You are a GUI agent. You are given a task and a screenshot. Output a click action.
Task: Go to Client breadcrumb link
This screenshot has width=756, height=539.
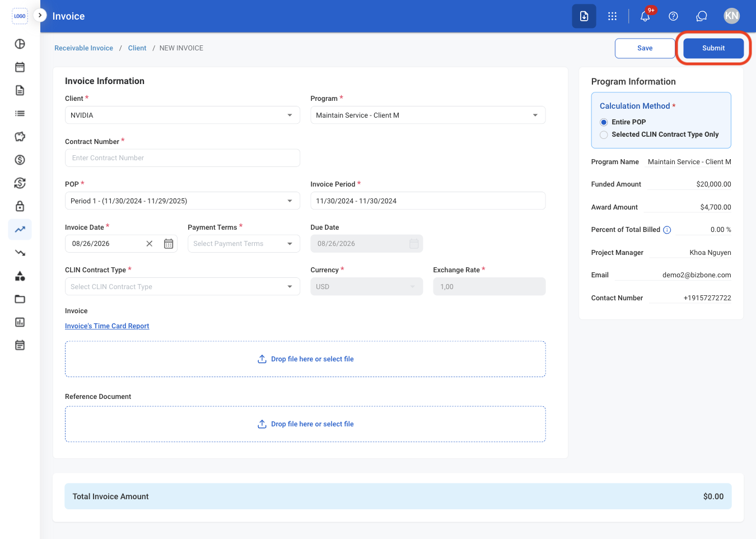point(137,48)
